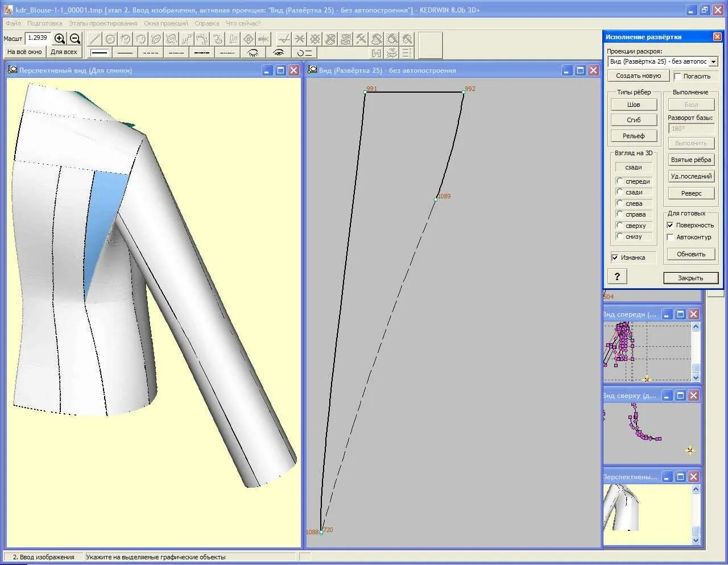Click scrollbar up arrow in Вид спереди window
This screenshot has height=565, width=728.
696,327
